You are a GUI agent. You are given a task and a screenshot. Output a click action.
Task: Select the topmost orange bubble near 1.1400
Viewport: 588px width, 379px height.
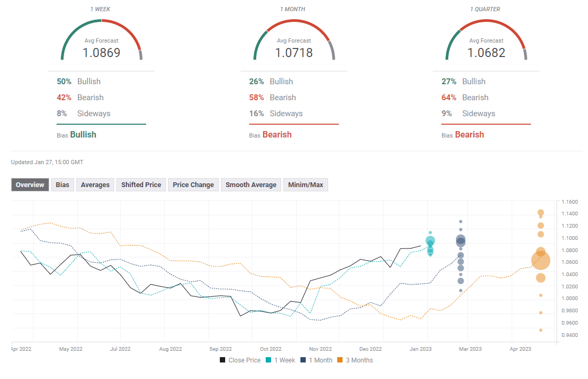[x=541, y=212]
